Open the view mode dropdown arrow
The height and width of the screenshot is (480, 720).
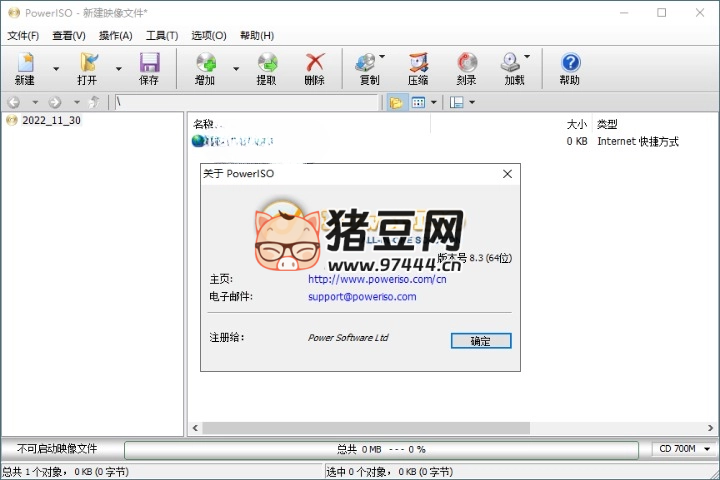pos(433,102)
